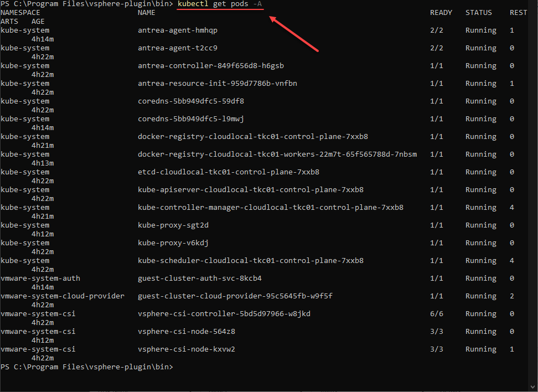Click the bottom PowerShell prompt line
This screenshot has height=392, width=538.
[87, 367]
